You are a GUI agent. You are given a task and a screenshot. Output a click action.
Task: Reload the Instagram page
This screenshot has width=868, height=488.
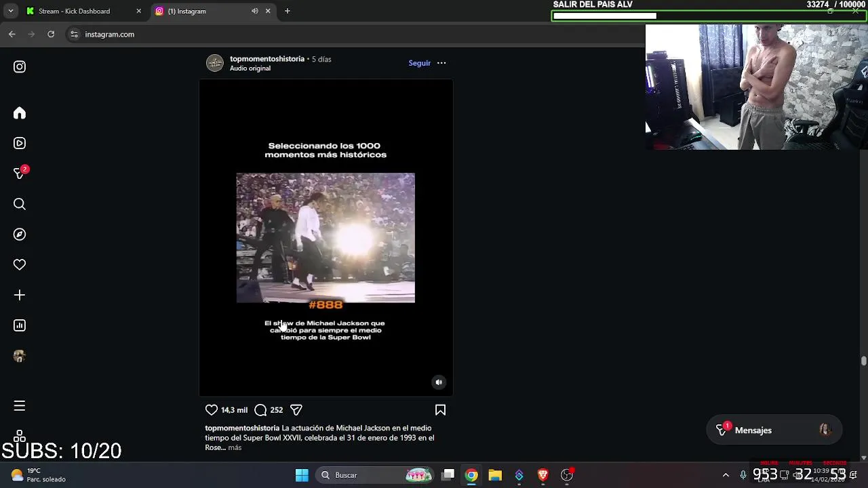click(x=51, y=34)
